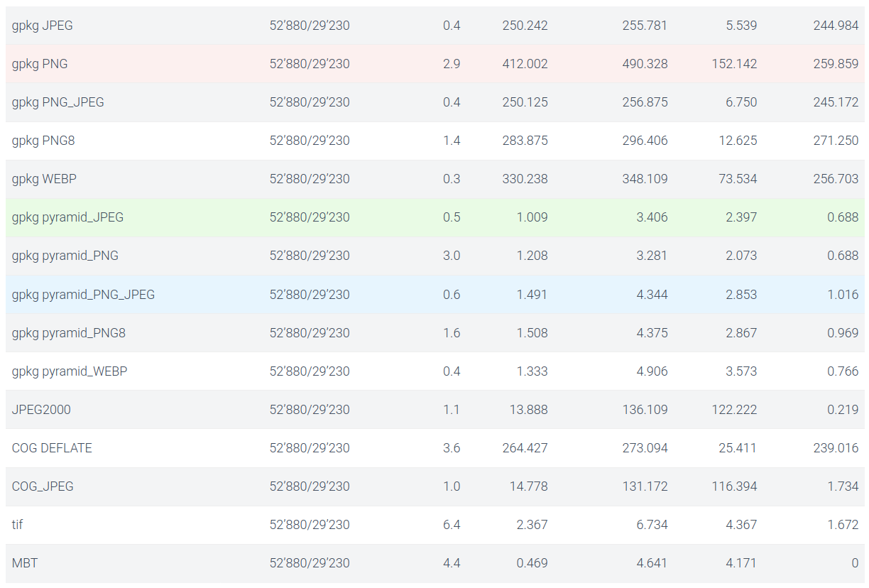
Task: Click the gpkg PNG_JPEG format name
Action: click(58, 102)
